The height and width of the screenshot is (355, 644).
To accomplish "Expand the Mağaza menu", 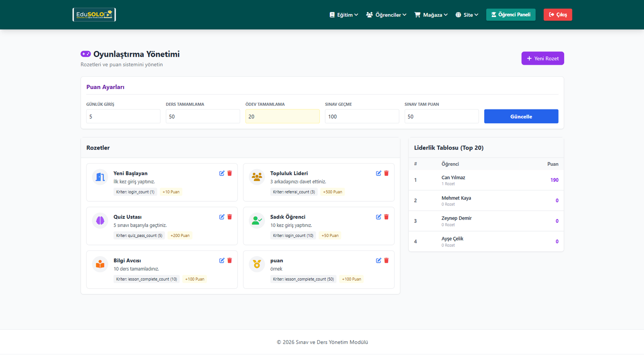I will (431, 15).
